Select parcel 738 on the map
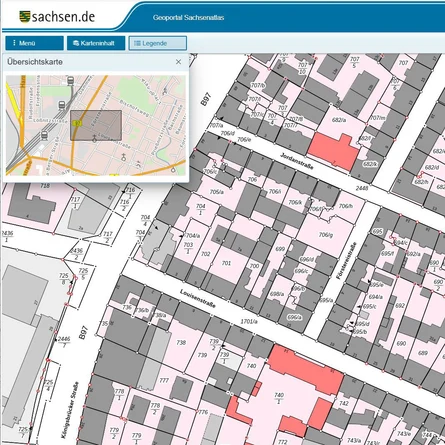 181,342
